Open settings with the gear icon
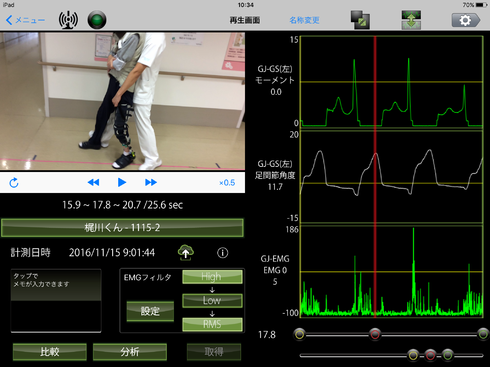490x367 pixels. 466,20
